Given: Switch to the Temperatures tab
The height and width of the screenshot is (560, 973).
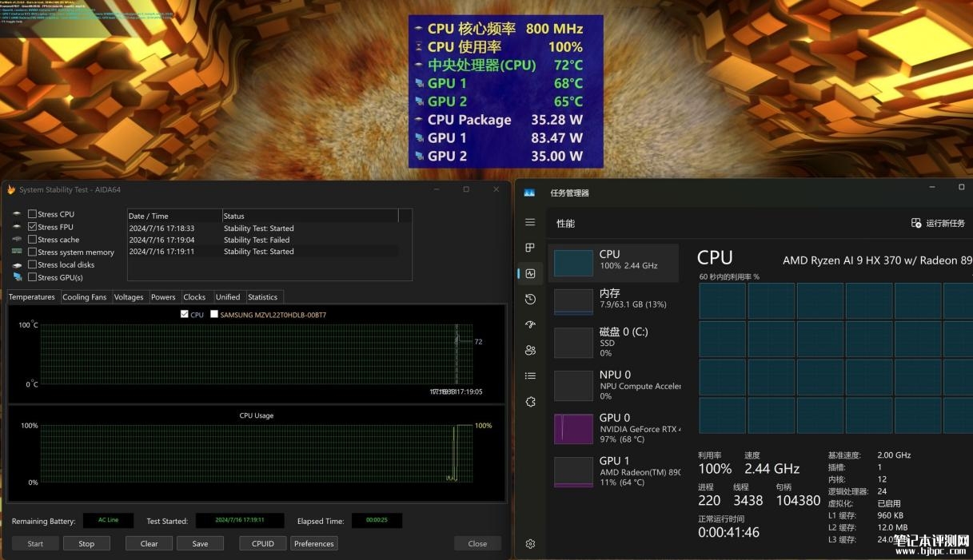Looking at the screenshot, I should pos(32,296).
